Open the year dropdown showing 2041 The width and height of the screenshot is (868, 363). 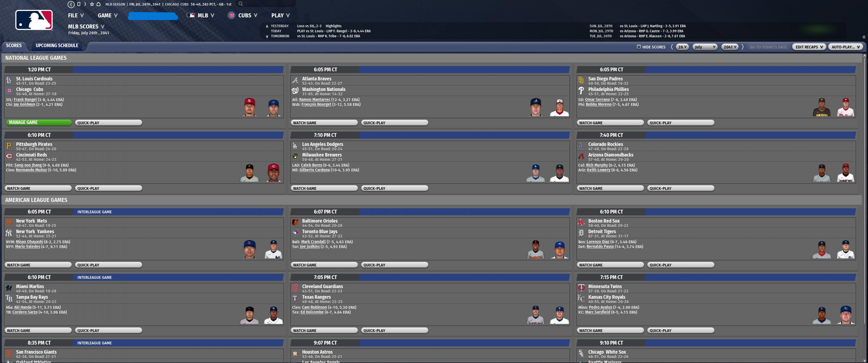[x=730, y=47]
